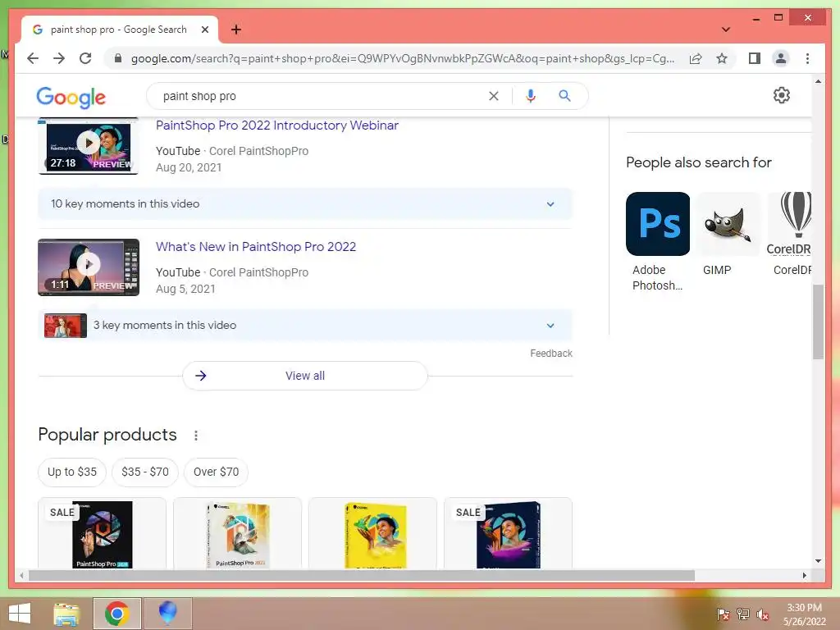Filter products Over $70
The image size is (840, 630).
click(x=216, y=472)
